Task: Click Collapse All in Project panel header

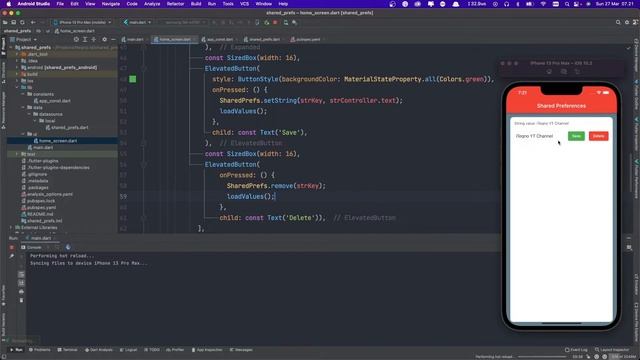Action: click(x=94, y=40)
